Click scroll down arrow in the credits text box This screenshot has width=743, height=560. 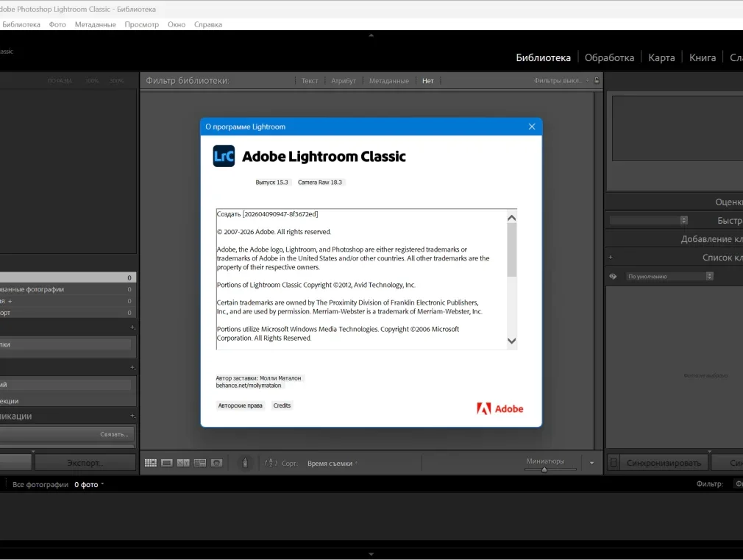[512, 341]
